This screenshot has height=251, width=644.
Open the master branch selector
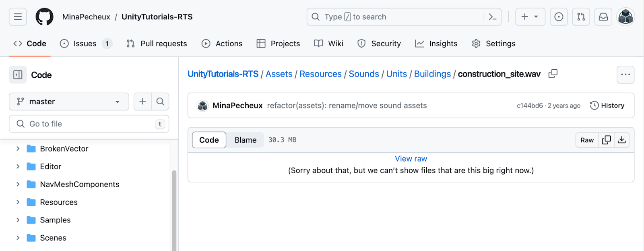(69, 102)
